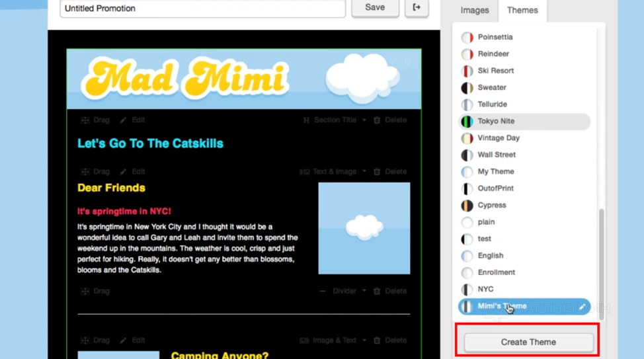
Task: Click the Untitled Promotion name field
Action: pos(203,8)
